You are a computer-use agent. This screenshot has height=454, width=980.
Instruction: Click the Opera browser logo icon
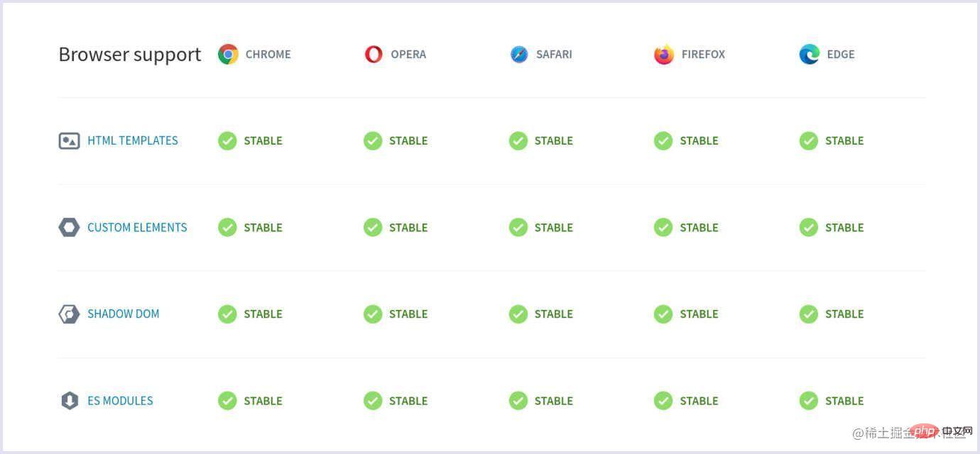click(374, 55)
